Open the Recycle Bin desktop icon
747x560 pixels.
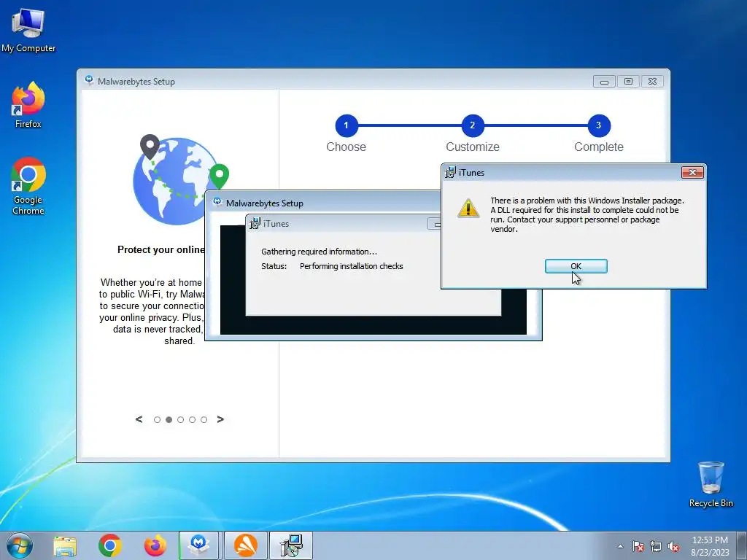(711, 484)
